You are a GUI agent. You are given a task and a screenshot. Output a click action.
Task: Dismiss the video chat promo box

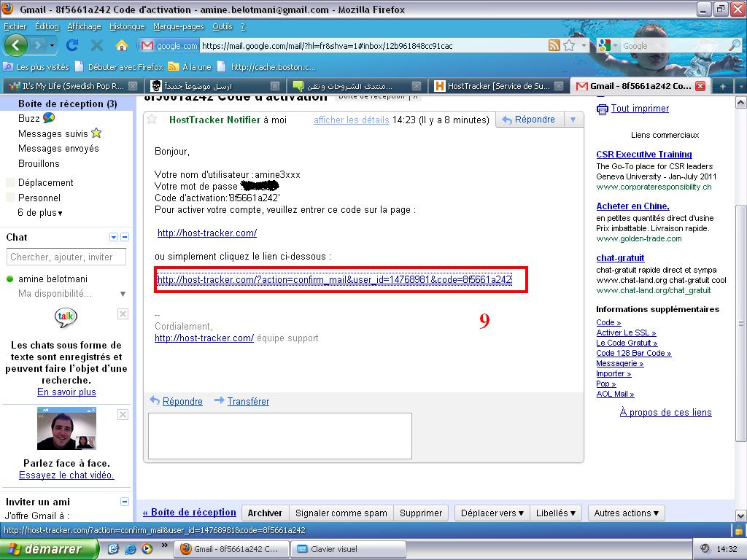click(123, 415)
